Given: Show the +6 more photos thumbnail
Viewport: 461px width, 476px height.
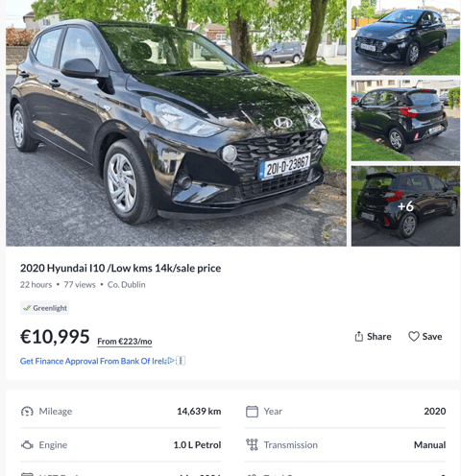Looking at the screenshot, I should (x=405, y=206).
